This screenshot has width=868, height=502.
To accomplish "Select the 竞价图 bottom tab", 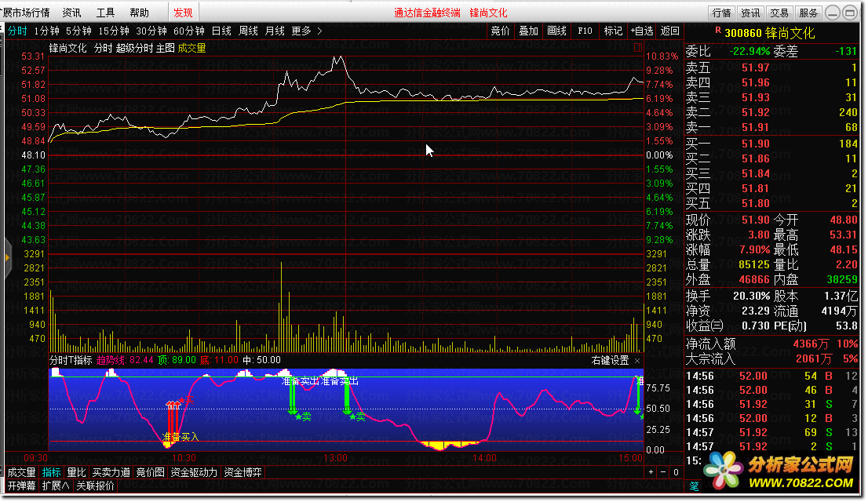I will [151, 472].
